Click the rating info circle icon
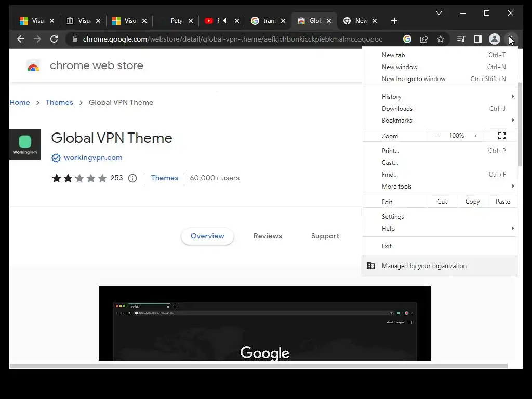Viewport: 532px width, 399px height. click(x=132, y=178)
